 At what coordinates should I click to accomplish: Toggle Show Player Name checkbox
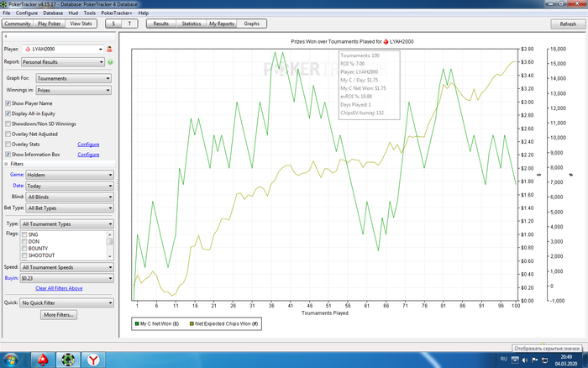(x=8, y=103)
